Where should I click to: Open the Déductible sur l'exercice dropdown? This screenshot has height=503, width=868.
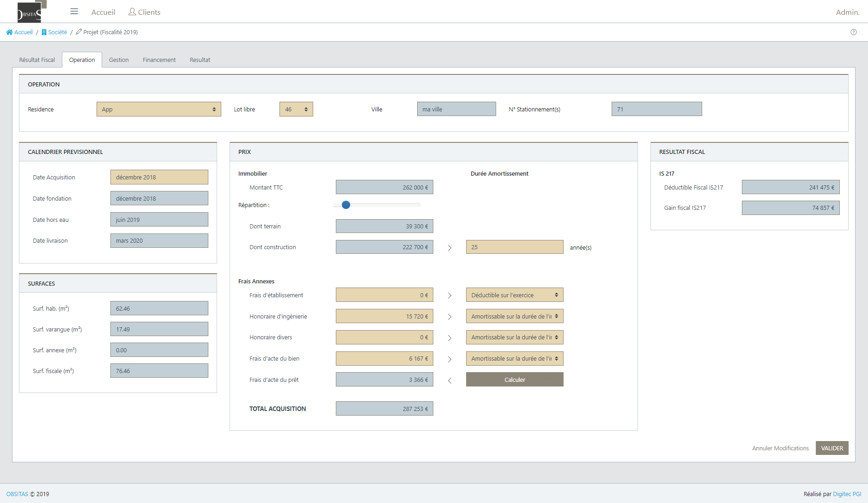514,294
